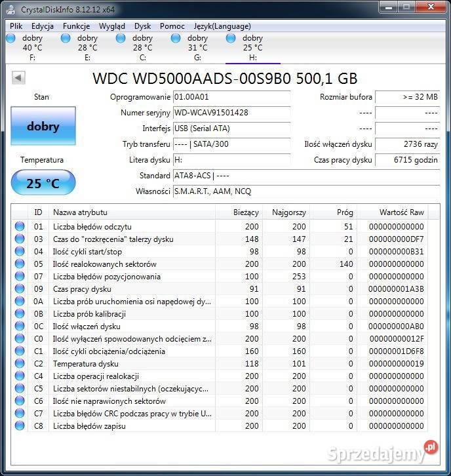Click the 25 °C temperature button
Screen dimensions: 451x476
[x=43, y=184]
